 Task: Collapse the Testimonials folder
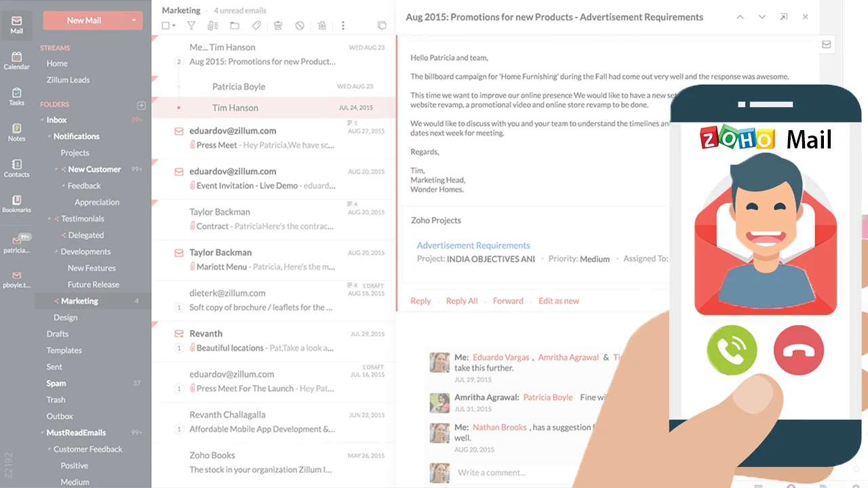[50, 219]
